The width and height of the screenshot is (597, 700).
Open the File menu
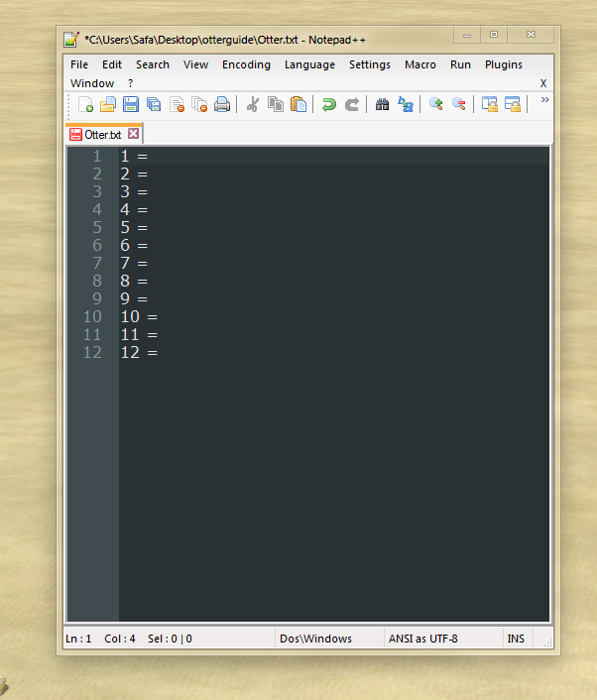pyautogui.click(x=79, y=64)
